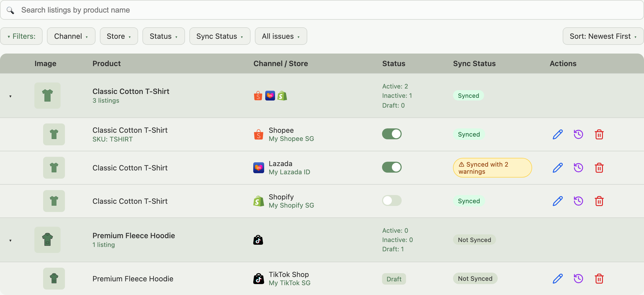The height and width of the screenshot is (295, 644).
Task: Open the Sync Status filter dropdown
Action: click(220, 36)
